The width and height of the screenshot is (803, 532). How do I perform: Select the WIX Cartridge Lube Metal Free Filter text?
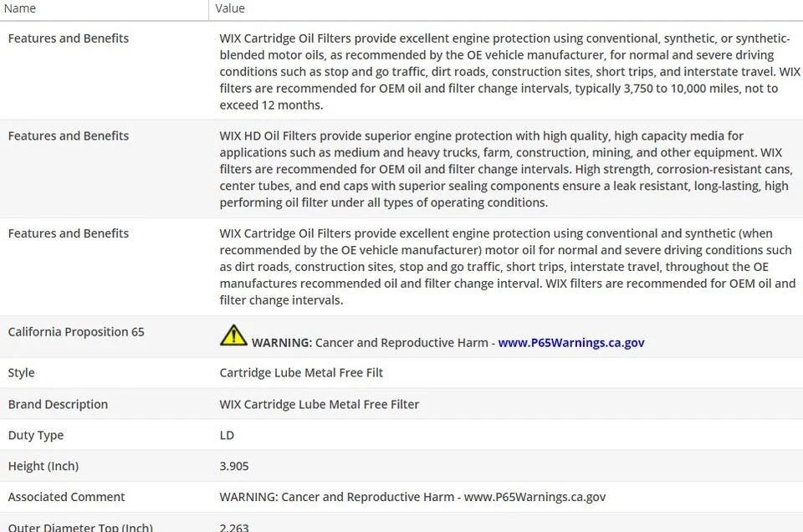320,405
